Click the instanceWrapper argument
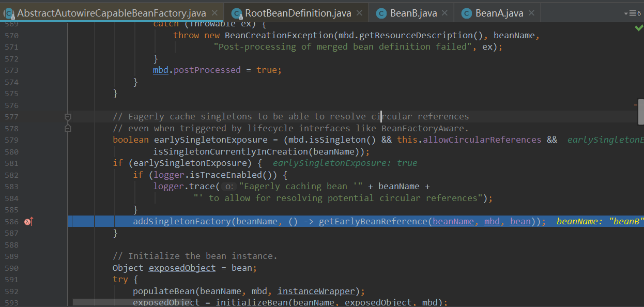Viewport: 644px width, 307px height. pos(316,291)
